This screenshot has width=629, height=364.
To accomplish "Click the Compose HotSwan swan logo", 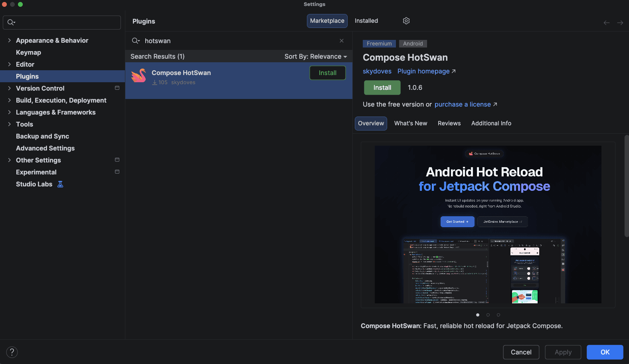I will (x=139, y=75).
